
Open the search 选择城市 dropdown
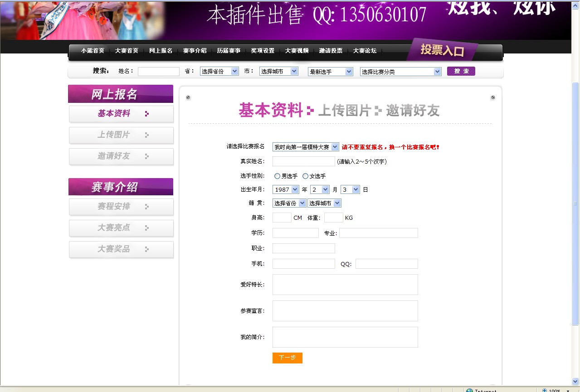pos(279,72)
